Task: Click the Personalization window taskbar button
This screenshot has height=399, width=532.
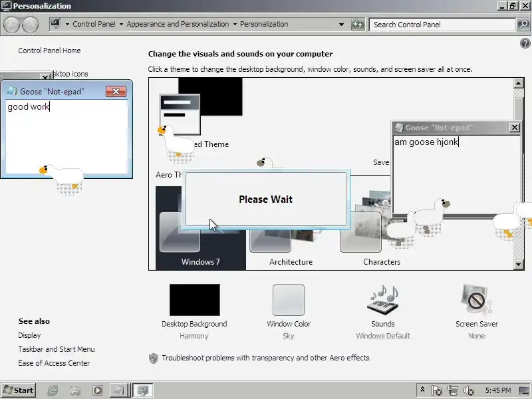Action: click(142, 390)
